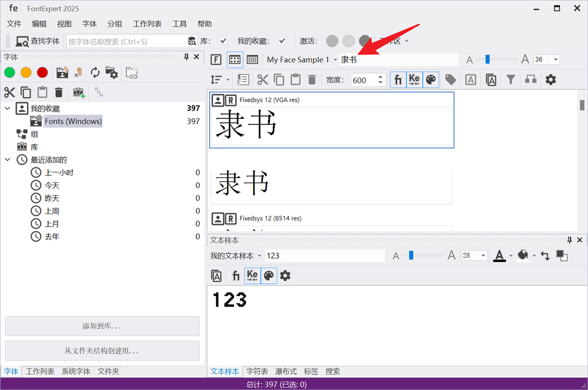Toggle kerning Ke button in preview toolbar
588x390 pixels.
click(414, 80)
